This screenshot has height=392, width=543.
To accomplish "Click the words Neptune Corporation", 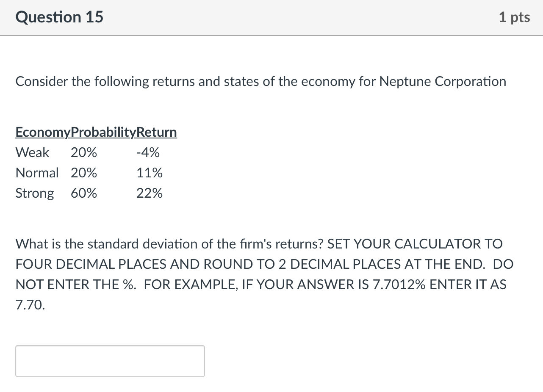I will (x=443, y=81).
